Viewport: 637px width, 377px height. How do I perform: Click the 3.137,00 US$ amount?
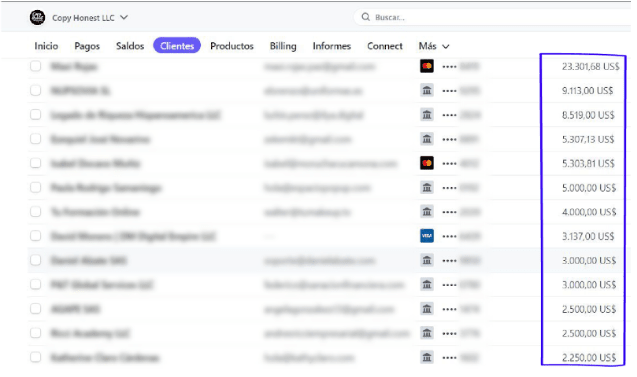pyautogui.click(x=588, y=236)
